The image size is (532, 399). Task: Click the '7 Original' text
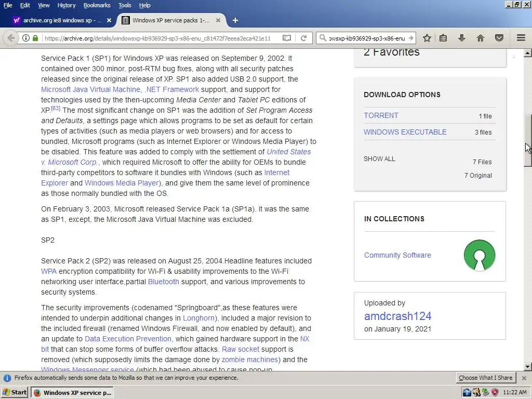478,176
